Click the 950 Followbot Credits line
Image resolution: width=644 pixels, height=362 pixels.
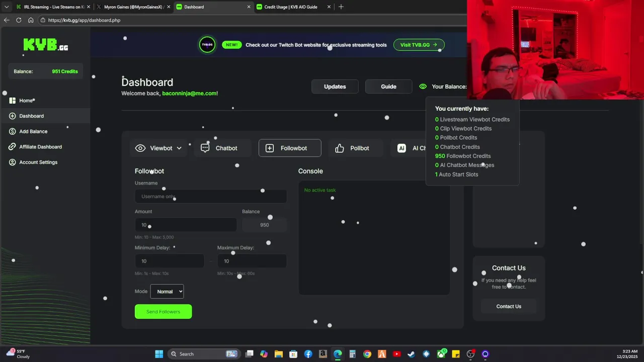click(463, 156)
